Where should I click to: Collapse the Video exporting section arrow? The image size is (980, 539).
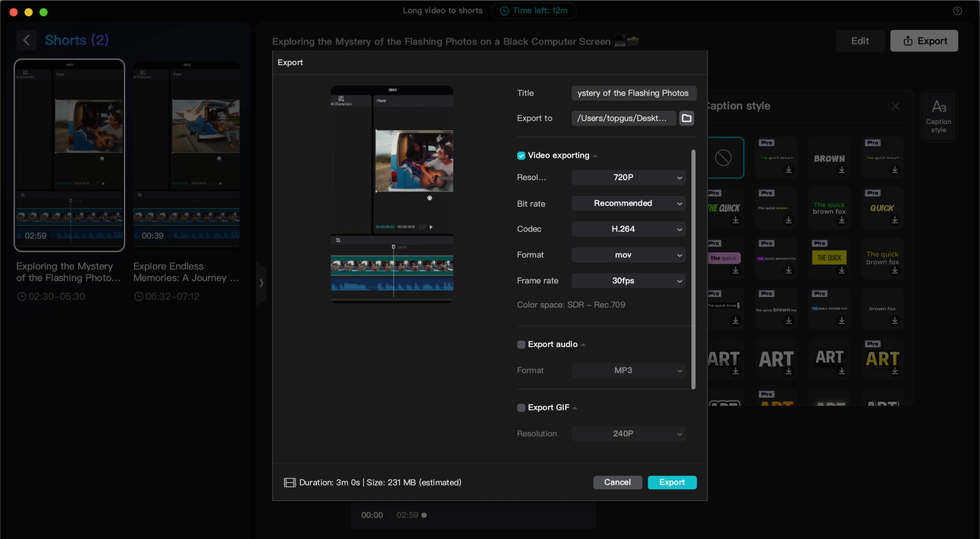595,156
